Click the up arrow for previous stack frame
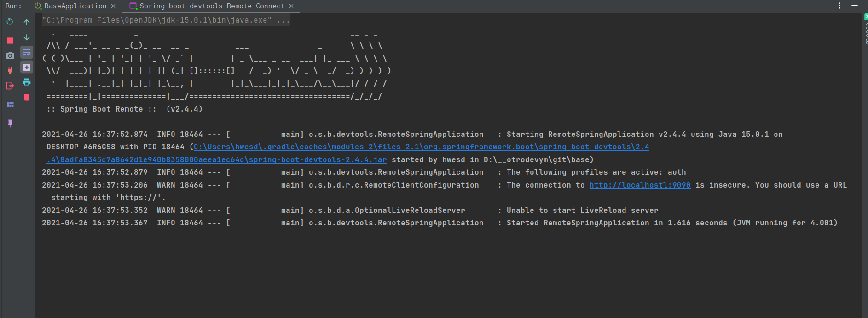The width and height of the screenshot is (868, 318). 27,22
